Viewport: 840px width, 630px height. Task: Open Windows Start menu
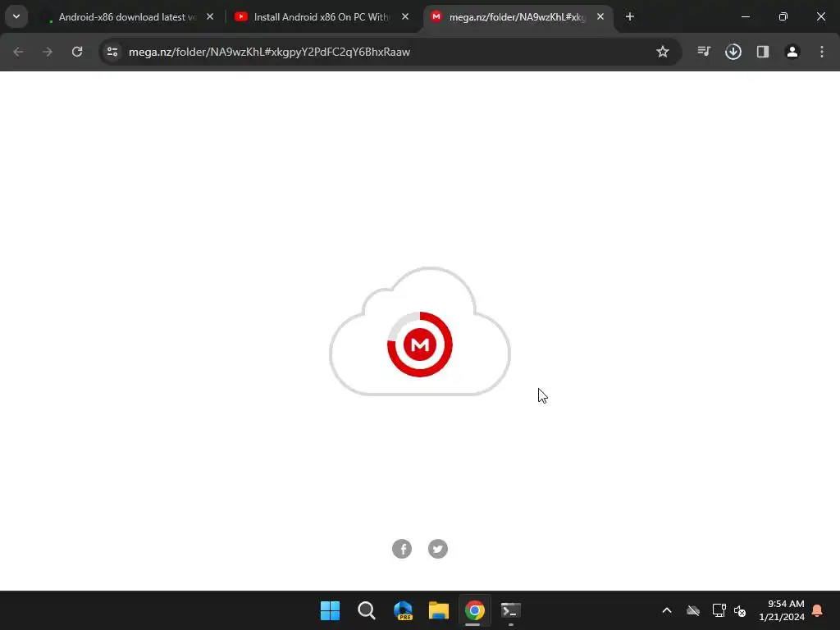[330, 610]
